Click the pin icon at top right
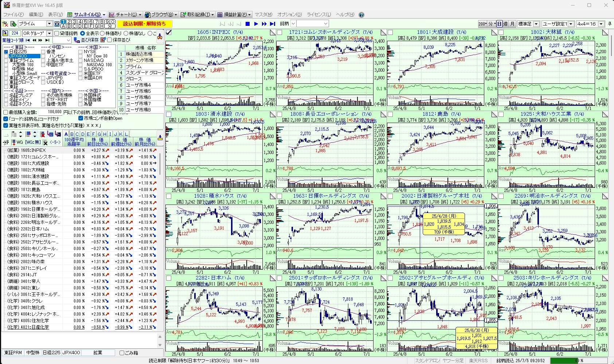614x364 pixels. (x=610, y=24)
